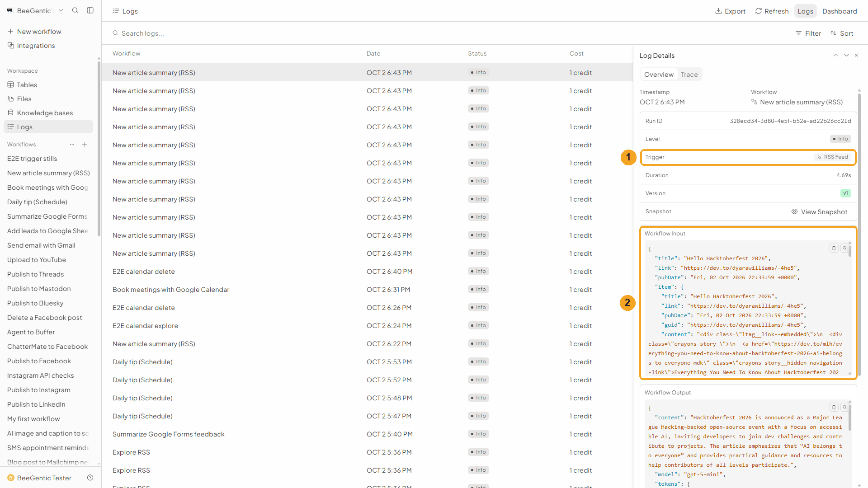
Task: Add a workflow with the plus icon
Action: point(85,145)
